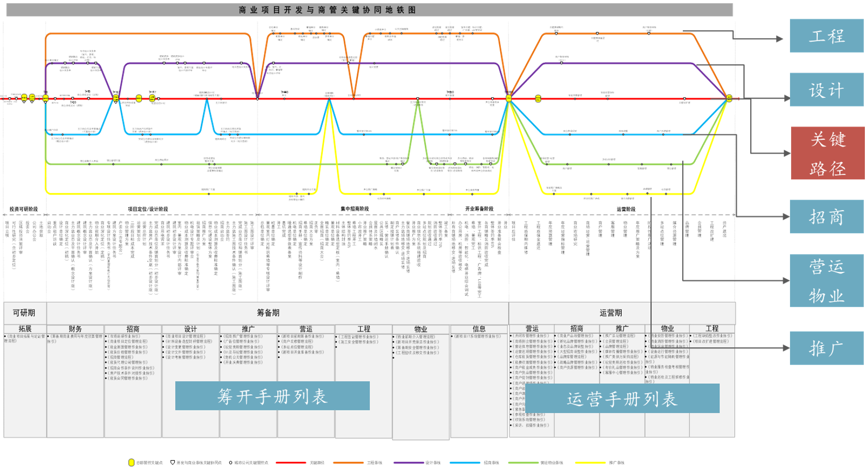The width and height of the screenshot is (868, 468).
Task: Select the 运营期 phase header
Action: click(x=611, y=313)
